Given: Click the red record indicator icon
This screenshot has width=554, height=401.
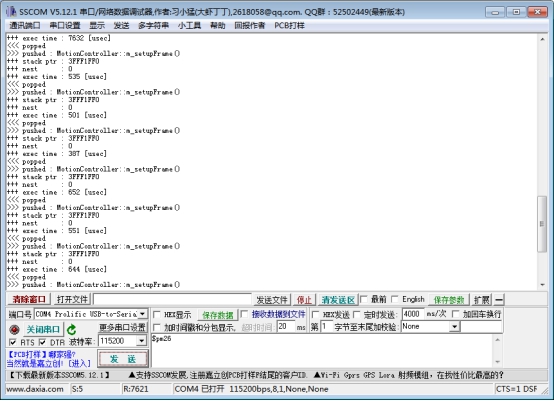Looking at the screenshot, I should coord(14,330).
